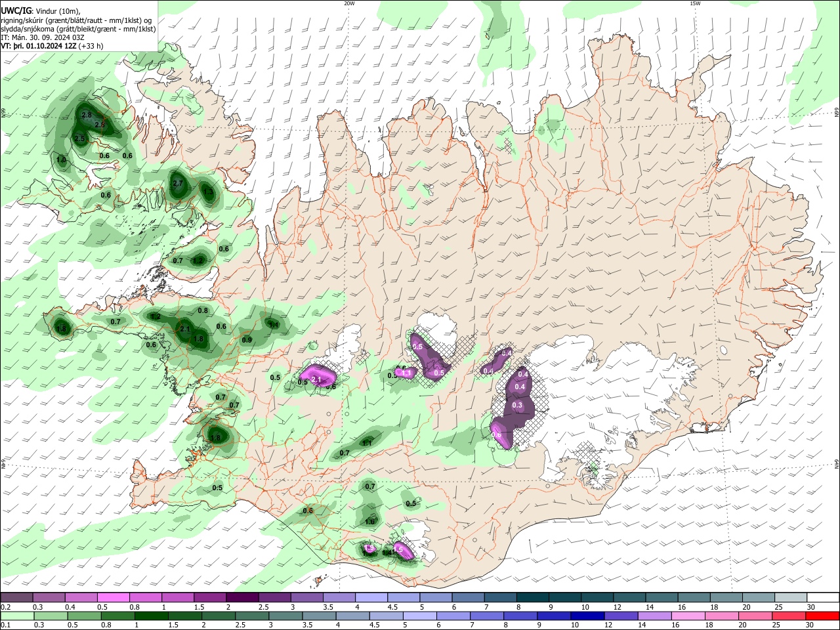Click the "2.1" value inside the dark green rain area

(184, 329)
